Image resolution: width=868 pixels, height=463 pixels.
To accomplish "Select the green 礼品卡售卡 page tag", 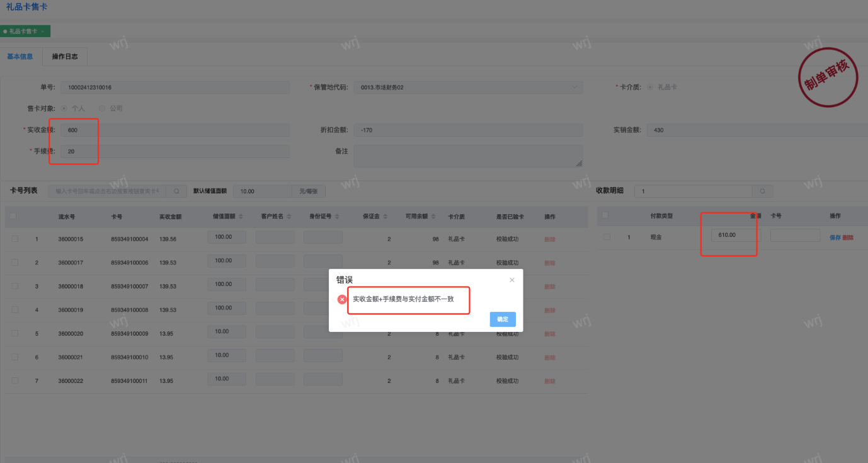I will [x=25, y=31].
